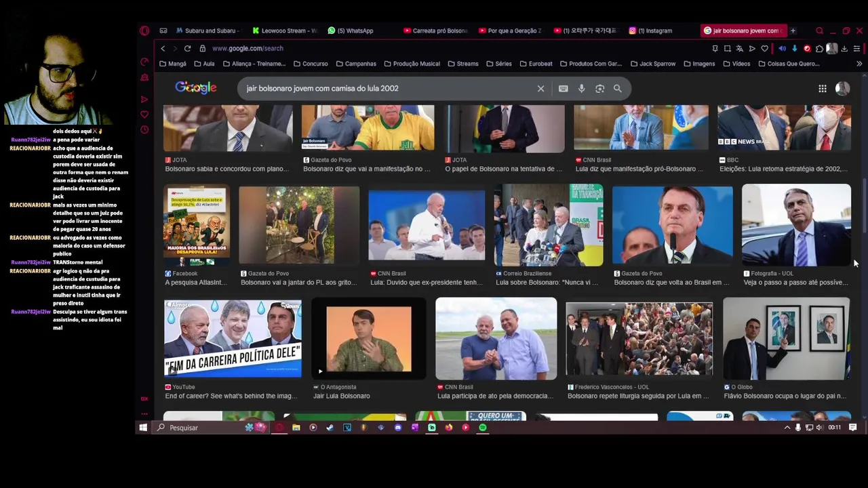This screenshot has height=488, width=868.
Task: Open the Mangá bookmarks folder
Action: click(173, 64)
